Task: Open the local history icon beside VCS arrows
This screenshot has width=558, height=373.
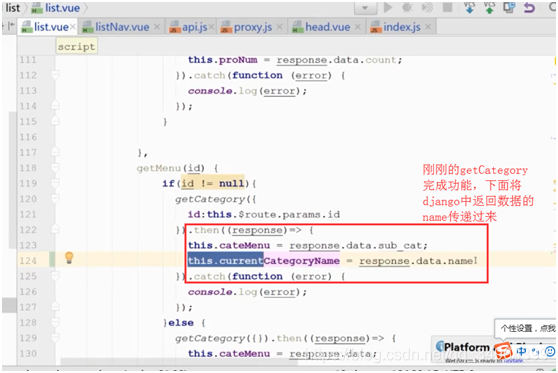Action: [509, 7]
